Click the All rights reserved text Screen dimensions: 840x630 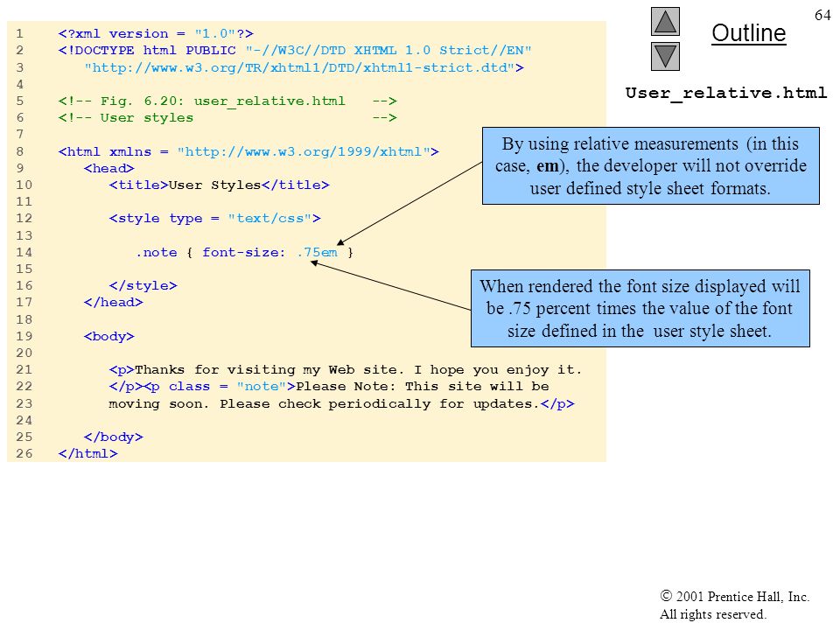coord(712,614)
